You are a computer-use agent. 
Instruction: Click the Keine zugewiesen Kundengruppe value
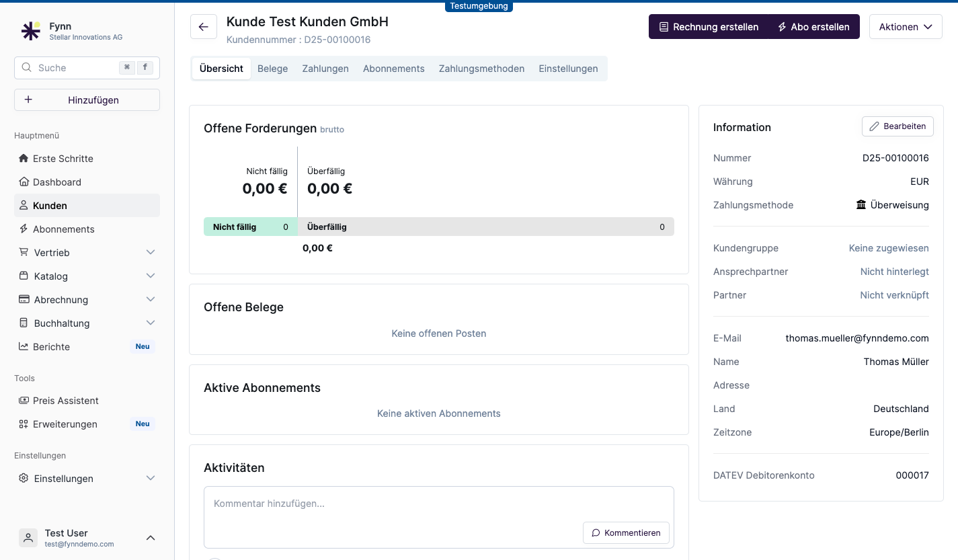click(889, 248)
